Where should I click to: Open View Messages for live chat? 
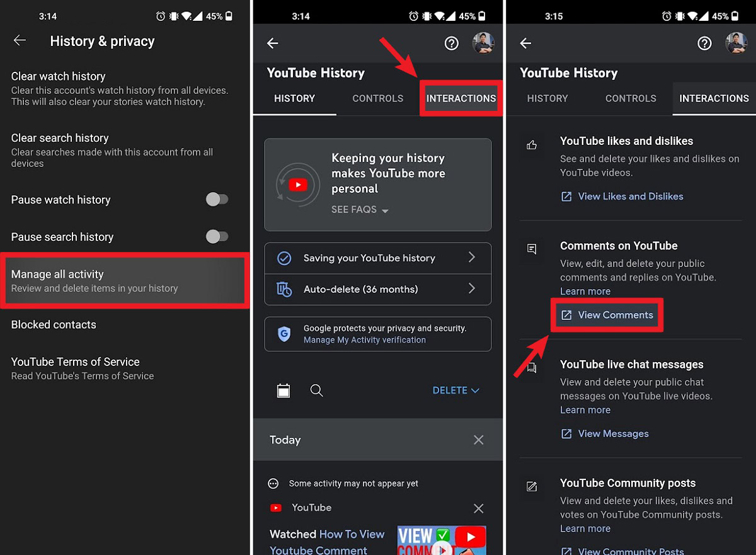[604, 433]
